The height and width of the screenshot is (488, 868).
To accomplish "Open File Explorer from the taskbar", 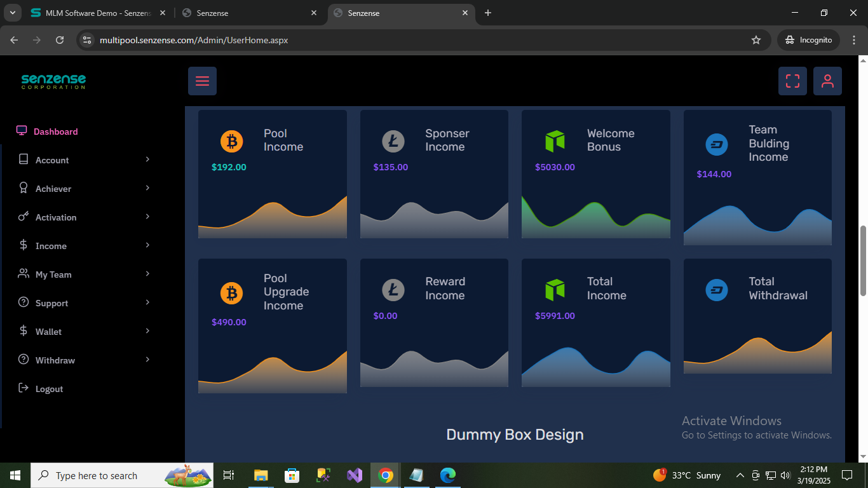I will [261, 475].
